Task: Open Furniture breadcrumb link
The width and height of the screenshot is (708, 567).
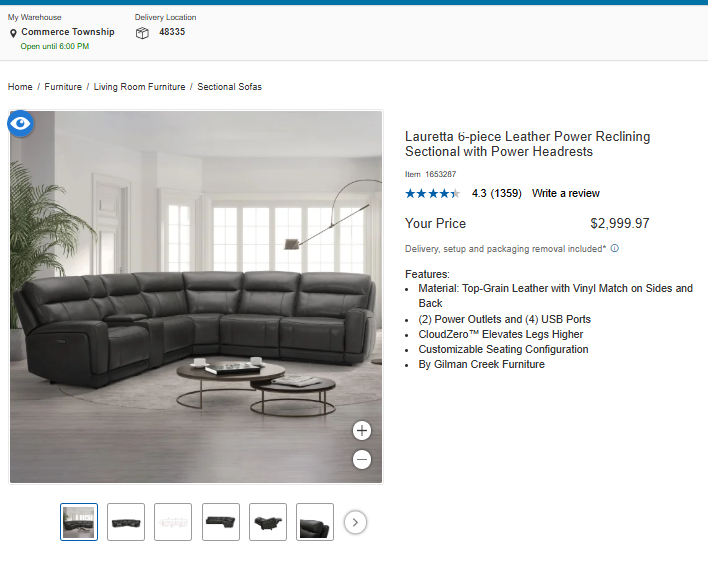Action: [x=63, y=87]
